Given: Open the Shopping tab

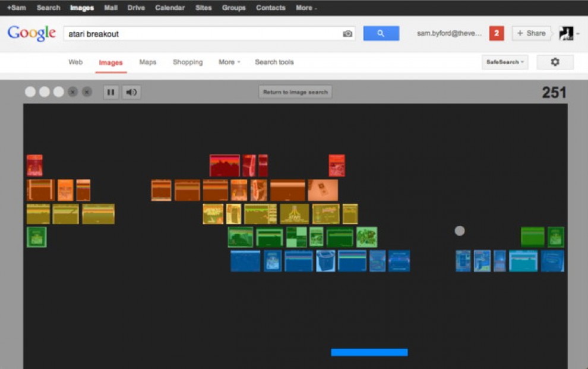Looking at the screenshot, I should point(188,62).
